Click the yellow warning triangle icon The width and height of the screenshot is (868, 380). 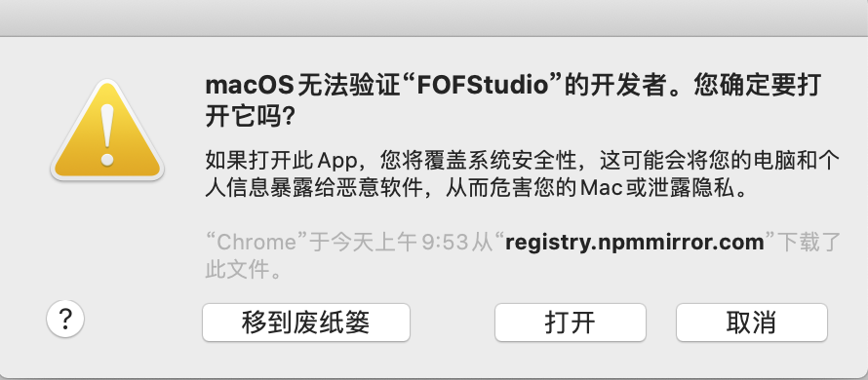(x=107, y=131)
